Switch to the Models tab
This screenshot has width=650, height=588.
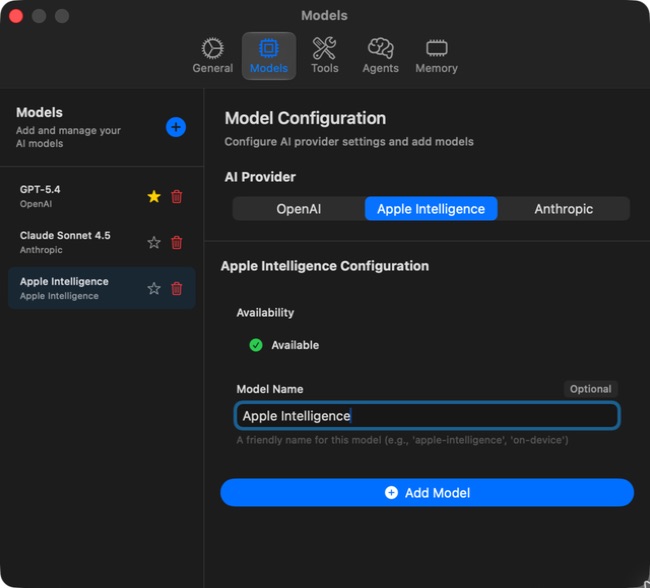[x=269, y=56]
